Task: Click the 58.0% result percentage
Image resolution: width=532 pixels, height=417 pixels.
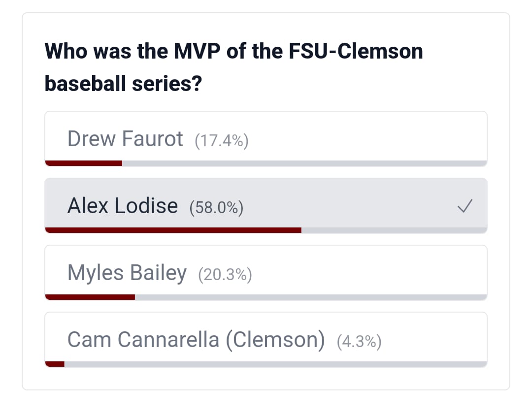Action: pos(216,208)
